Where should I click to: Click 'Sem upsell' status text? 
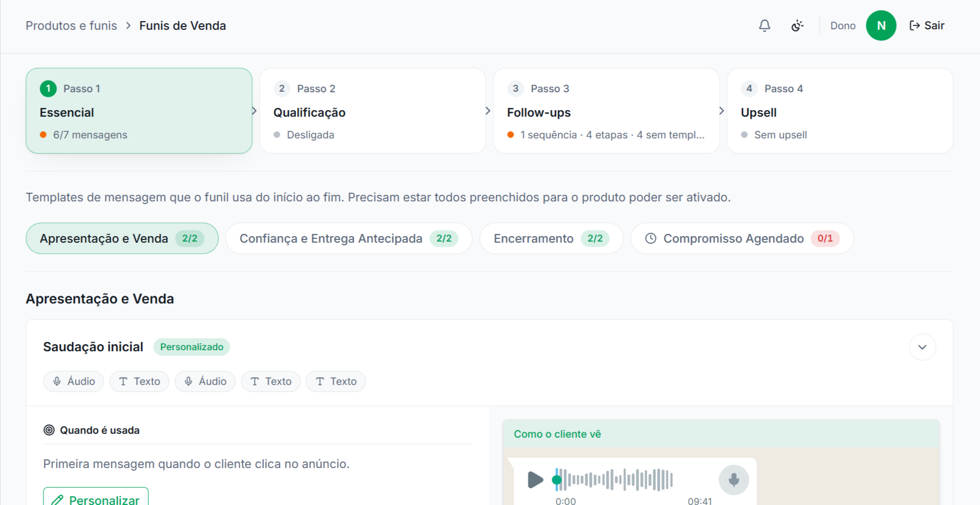coord(781,135)
